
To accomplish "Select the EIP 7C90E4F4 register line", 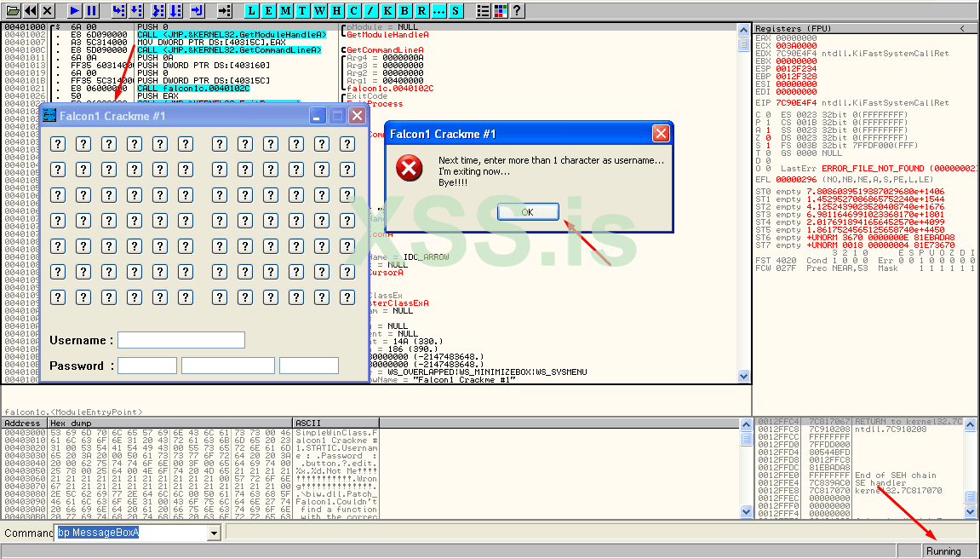I will (852, 103).
